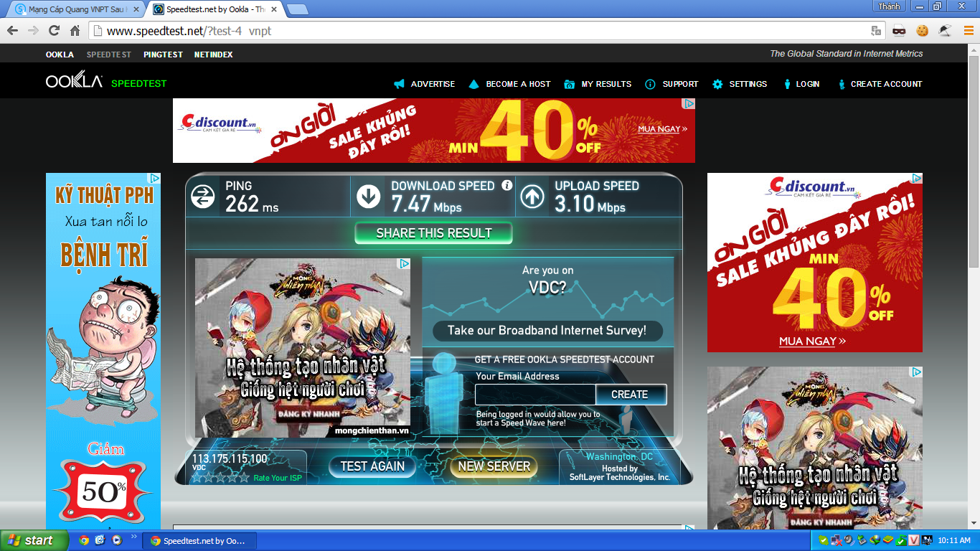This screenshot has width=980, height=551.
Task: Click the CREATE account button
Action: [630, 395]
